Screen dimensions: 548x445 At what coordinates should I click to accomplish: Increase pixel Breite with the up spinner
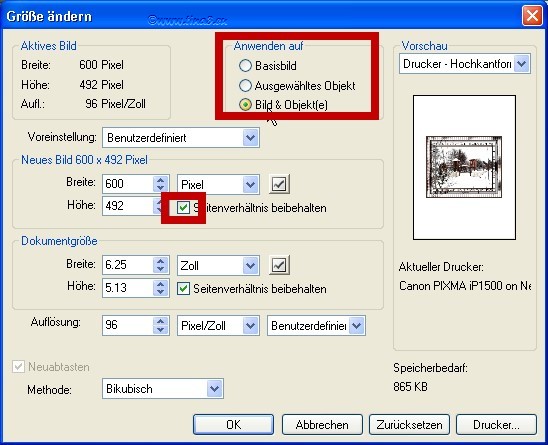tap(160, 180)
